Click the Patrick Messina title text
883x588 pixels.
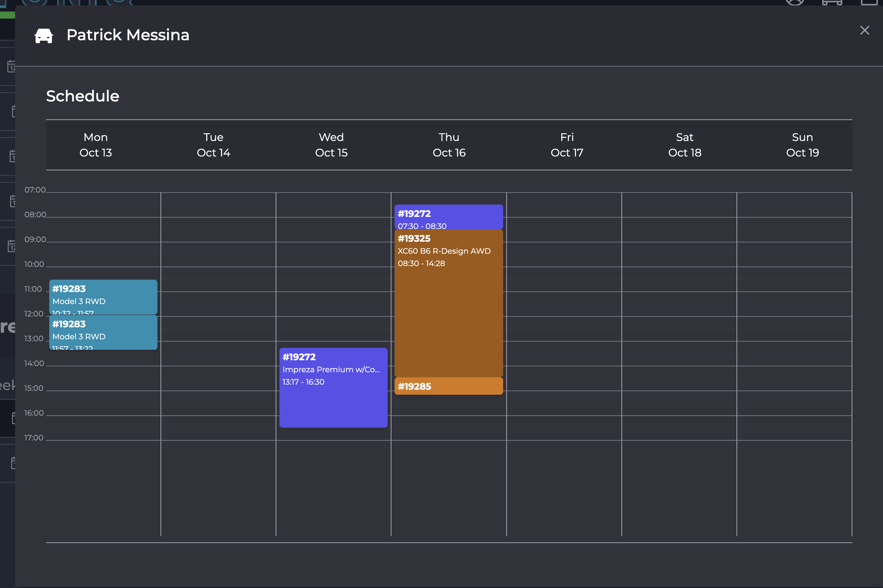[x=128, y=35]
